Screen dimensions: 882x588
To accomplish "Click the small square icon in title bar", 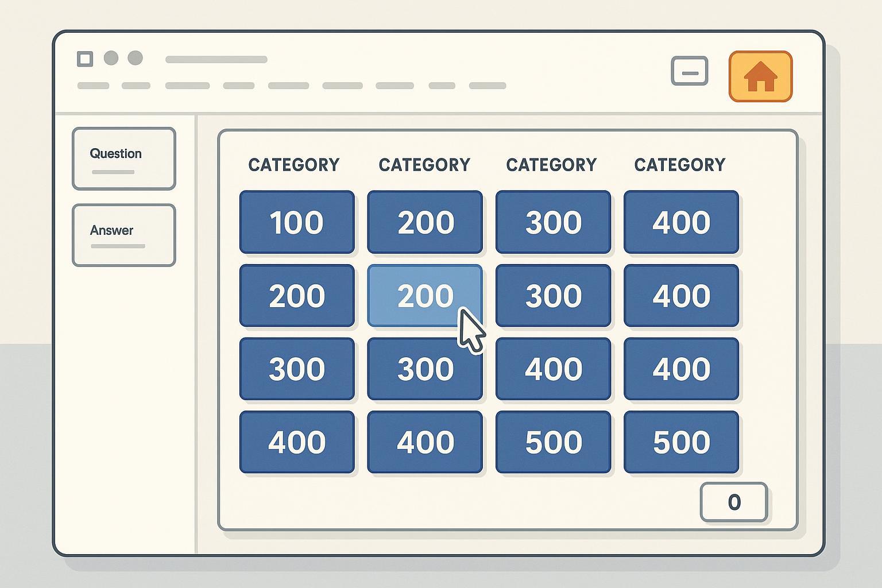I will coord(85,59).
